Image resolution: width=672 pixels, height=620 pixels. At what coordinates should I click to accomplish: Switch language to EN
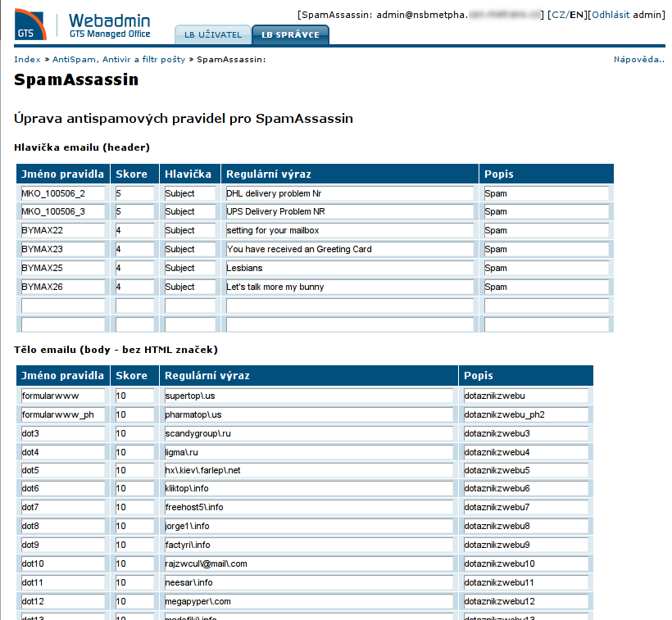(x=576, y=15)
